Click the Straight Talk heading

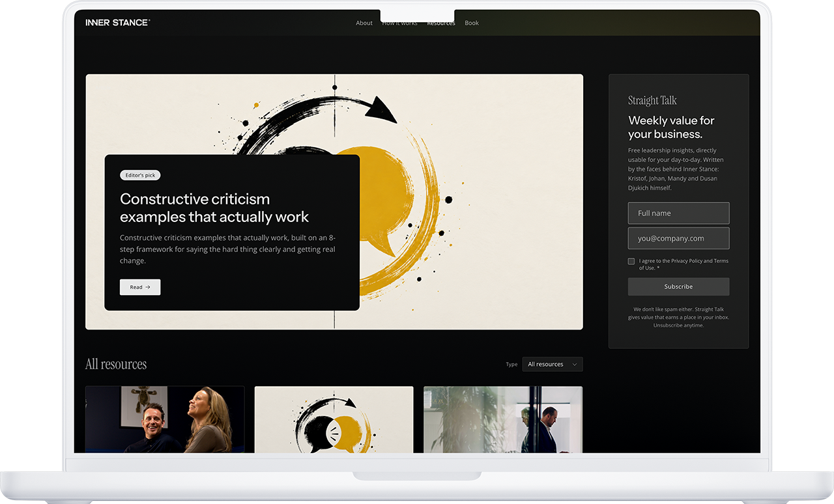(652, 100)
